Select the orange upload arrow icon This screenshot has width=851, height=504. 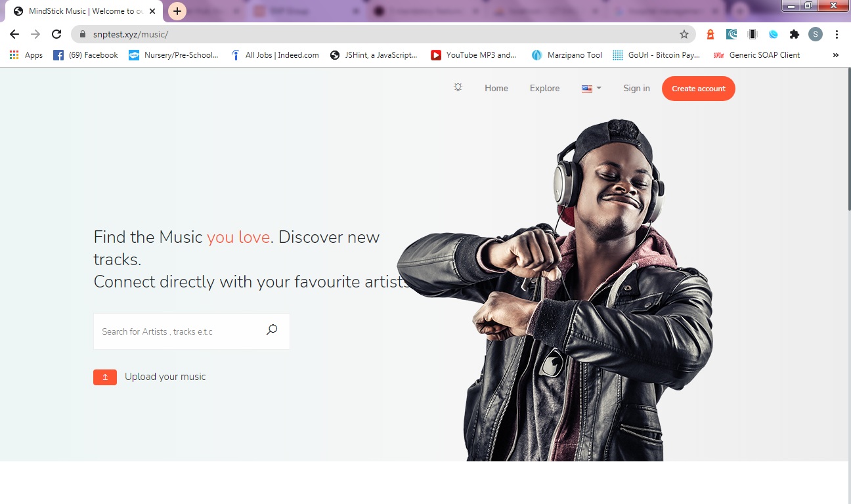[x=104, y=377]
